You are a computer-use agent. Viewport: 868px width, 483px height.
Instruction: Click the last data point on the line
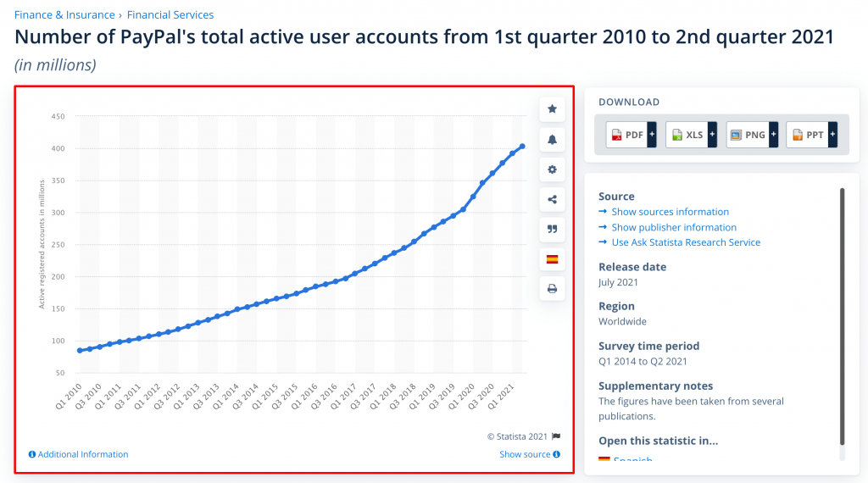(x=522, y=147)
